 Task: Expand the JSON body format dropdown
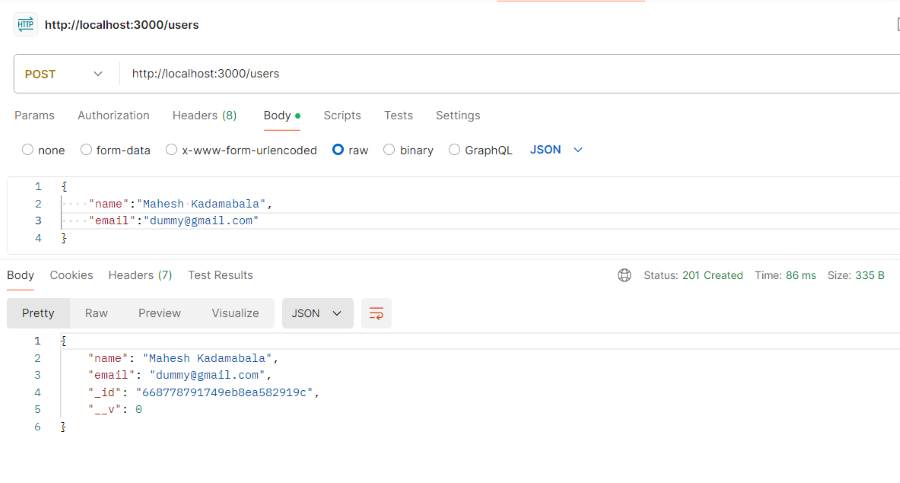click(556, 150)
